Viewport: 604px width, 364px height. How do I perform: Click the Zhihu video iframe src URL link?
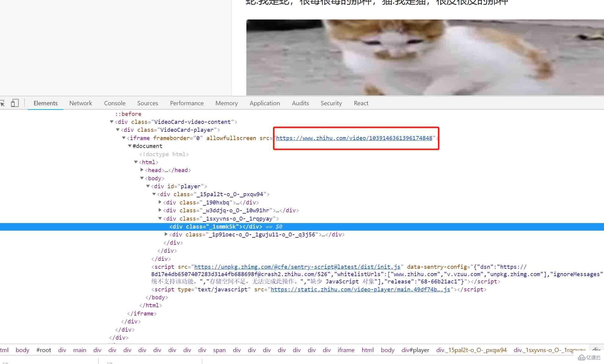coord(354,138)
